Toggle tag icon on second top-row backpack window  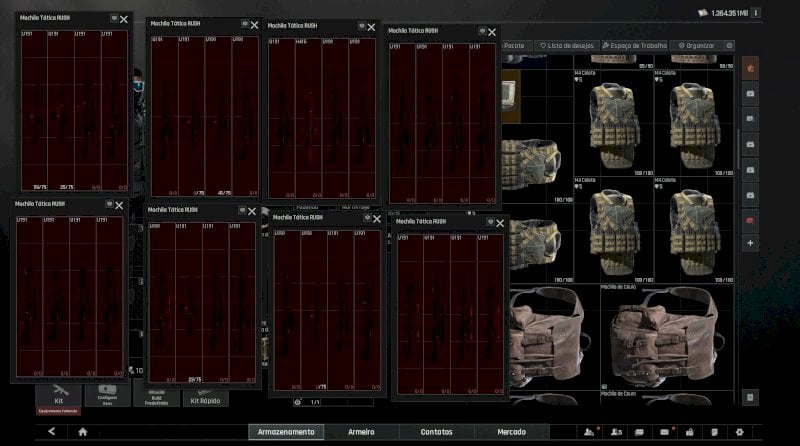click(245, 24)
